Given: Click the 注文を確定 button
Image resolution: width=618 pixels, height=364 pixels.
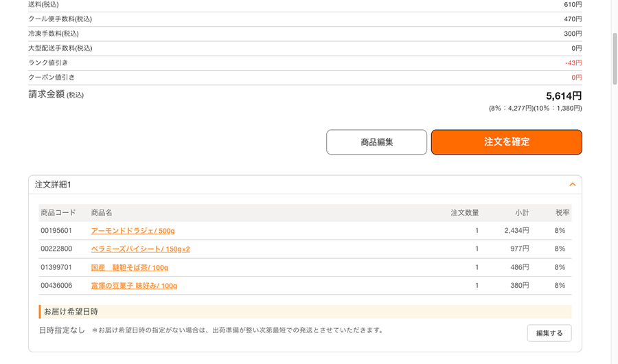Looking at the screenshot, I should pos(506,142).
